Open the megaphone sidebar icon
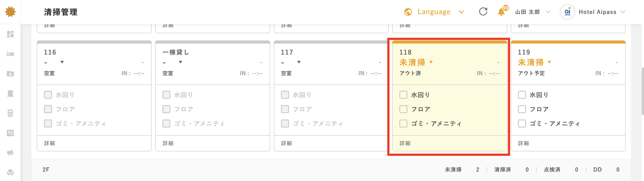This screenshot has height=181, width=644. [x=10, y=153]
